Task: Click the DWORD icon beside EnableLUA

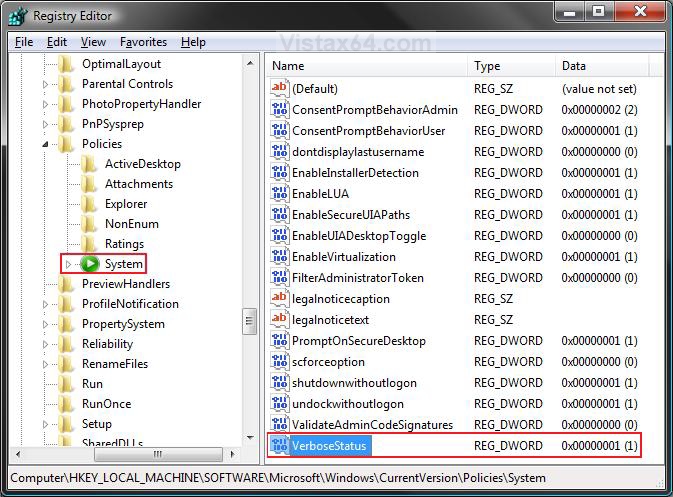Action: click(279, 194)
